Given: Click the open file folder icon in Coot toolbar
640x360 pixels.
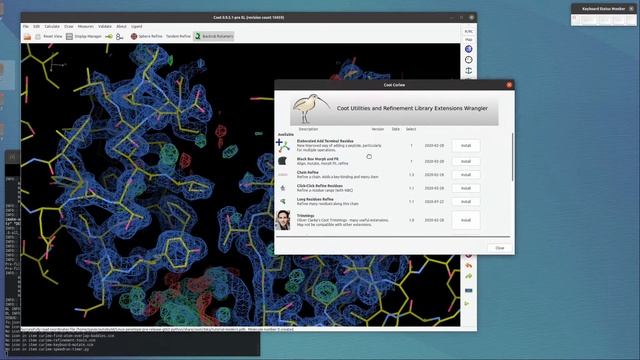Looking at the screenshot, I should [27, 37].
